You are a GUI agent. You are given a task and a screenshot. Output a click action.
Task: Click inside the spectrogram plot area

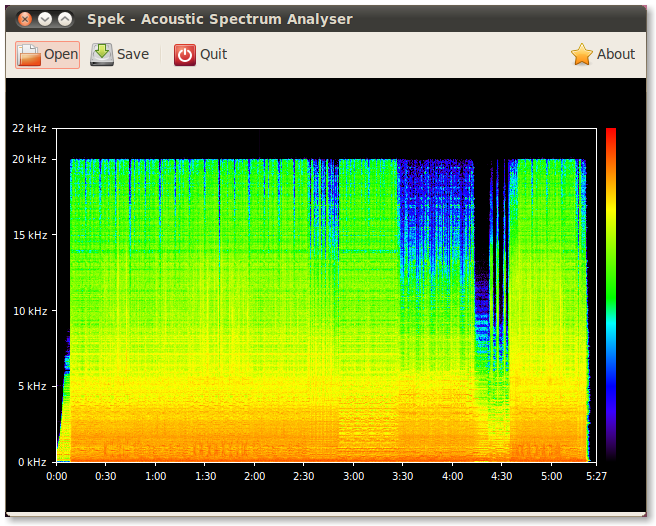(326, 295)
